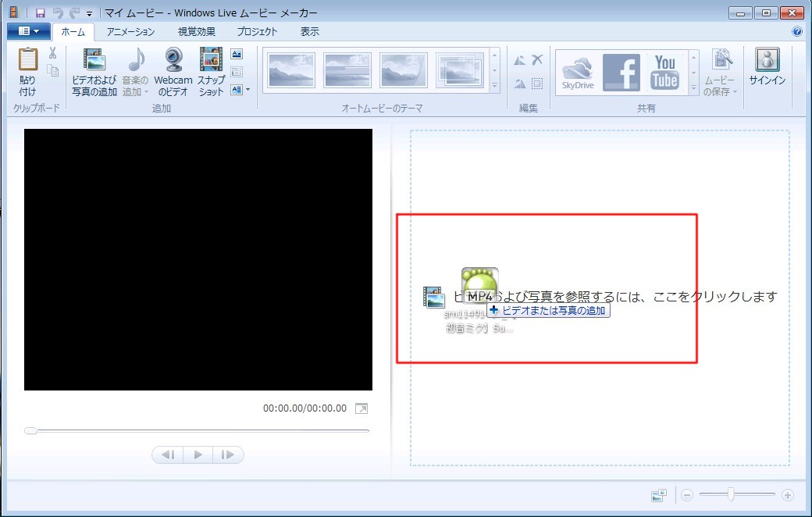Open the help question mark icon
This screenshot has width=812, height=517.
point(796,32)
